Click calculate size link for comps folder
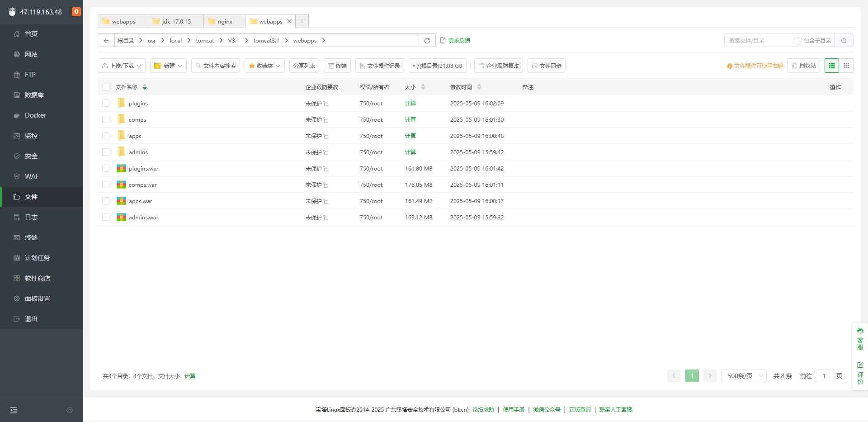This screenshot has height=422, width=868. click(410, 120)
